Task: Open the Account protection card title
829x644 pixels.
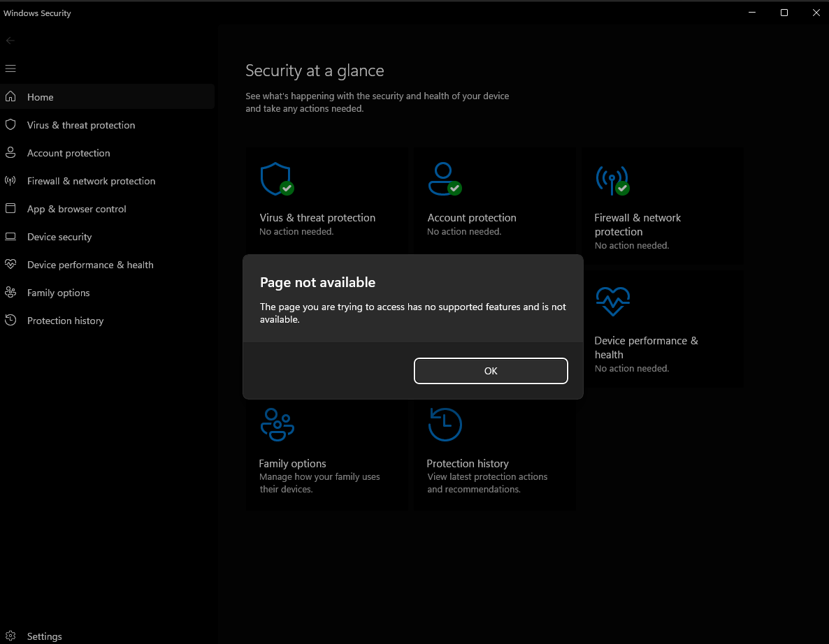Action: tap(472, 218)
